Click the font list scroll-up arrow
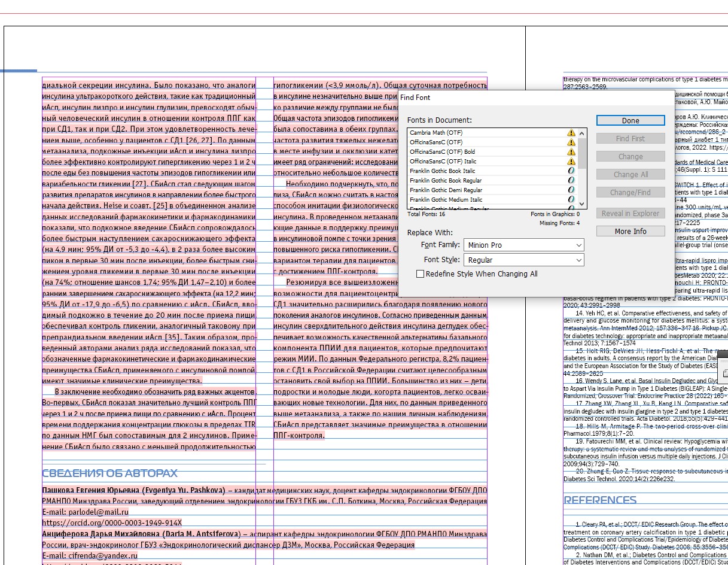 click(582, 133)
